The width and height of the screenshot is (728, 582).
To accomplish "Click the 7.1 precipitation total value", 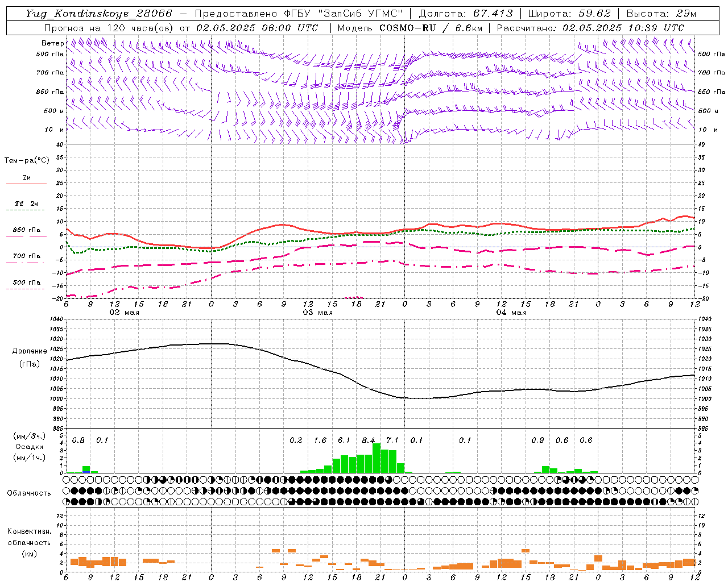I will coord(392,440).
